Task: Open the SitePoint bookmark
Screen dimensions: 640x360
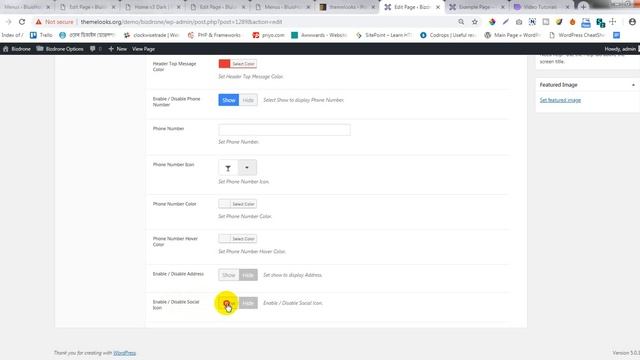Action: [x=384, y=35]
